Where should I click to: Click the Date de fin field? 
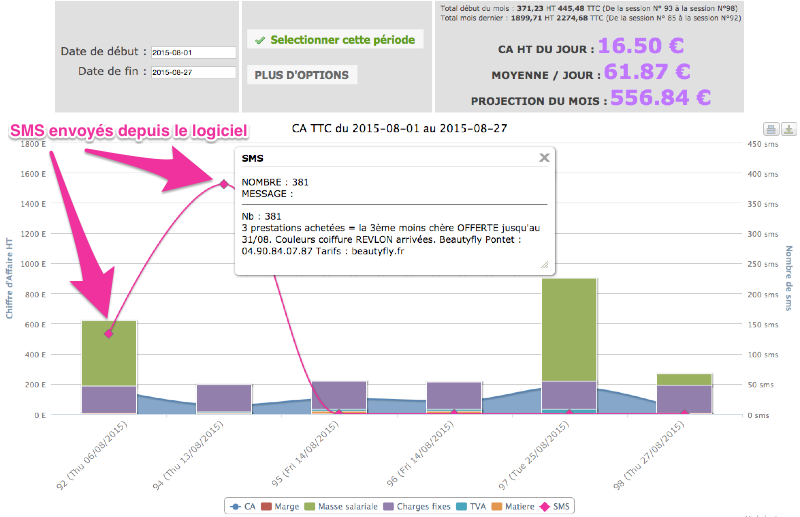[192, 72]
